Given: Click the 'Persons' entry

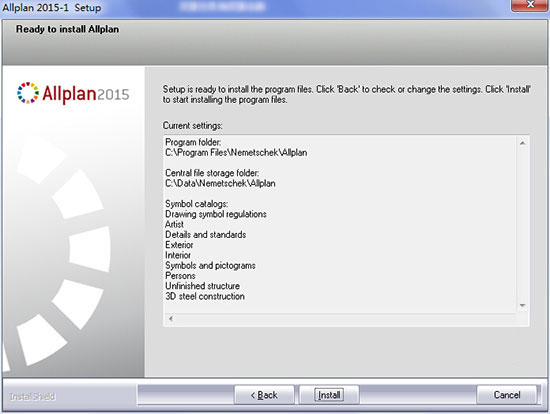Looking at the screenshot, I should [180, 276].
